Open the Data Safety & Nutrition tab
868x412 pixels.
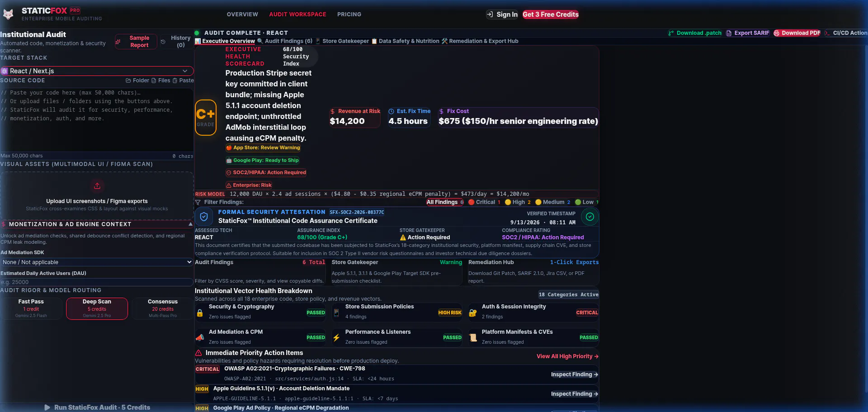pyautogui.click(x=405, y=41)
